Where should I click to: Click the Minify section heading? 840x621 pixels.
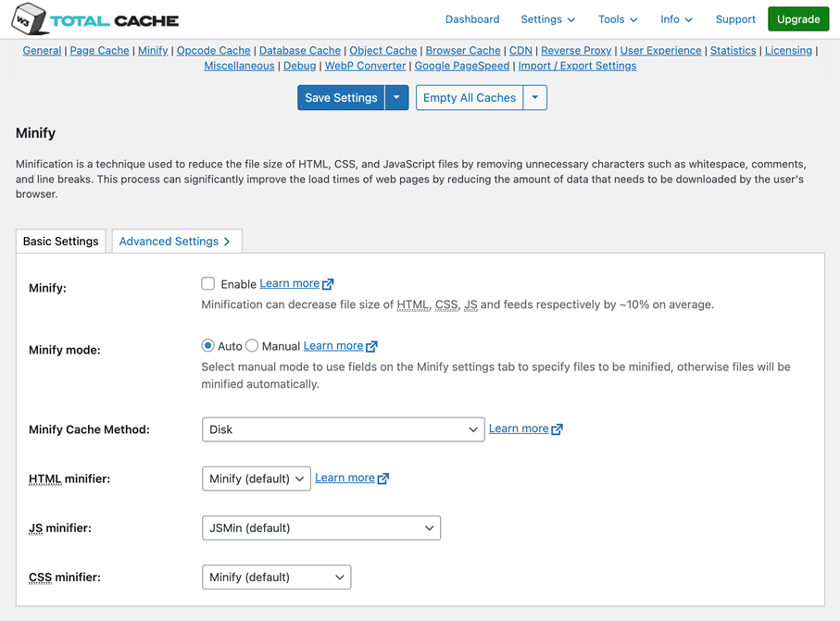tap(35, 132)
